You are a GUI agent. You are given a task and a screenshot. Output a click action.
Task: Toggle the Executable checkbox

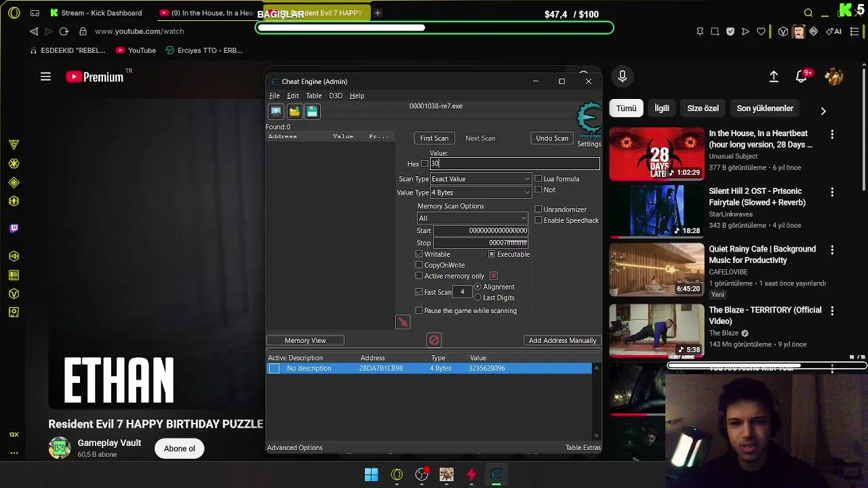[492, 254]
